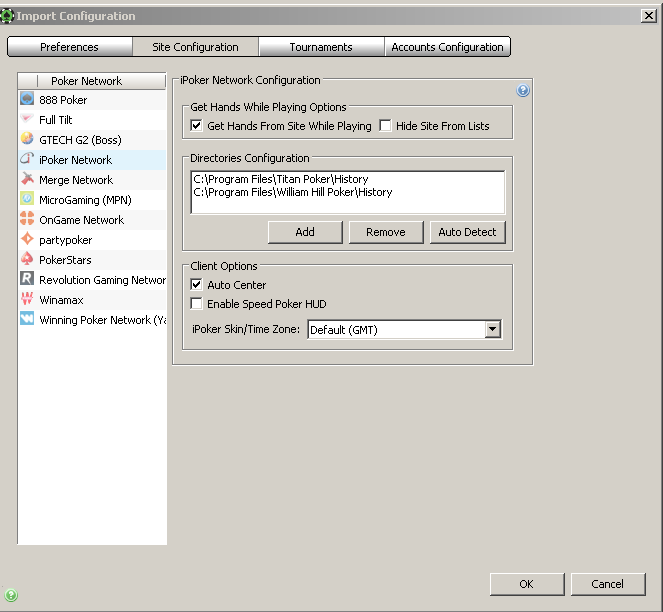Select Merge Network in the list
663x612 pixels.
point(92,180)
